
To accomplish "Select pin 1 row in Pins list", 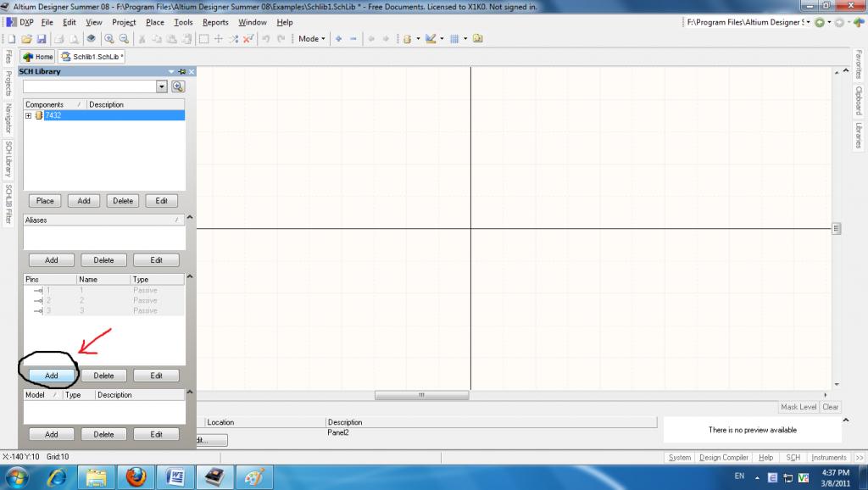I will coord(104,290).
